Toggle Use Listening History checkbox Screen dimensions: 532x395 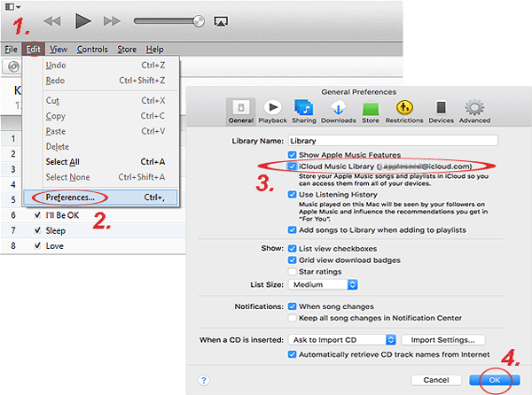(292, 195)
